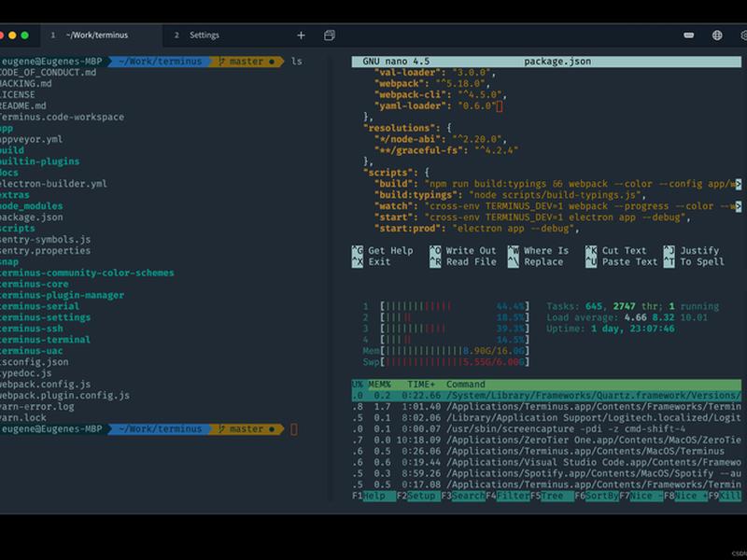The height and width of the screenshot is (560, 747).
Task: Click the ^U Paste Text nano shortcut
Action: point(622,262)
